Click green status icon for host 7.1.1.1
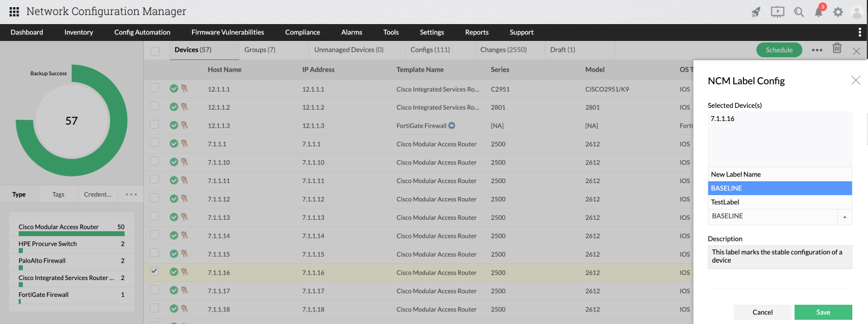Image resolution: width=868 pixels, height=324 pixels. (x=174, y=144)
